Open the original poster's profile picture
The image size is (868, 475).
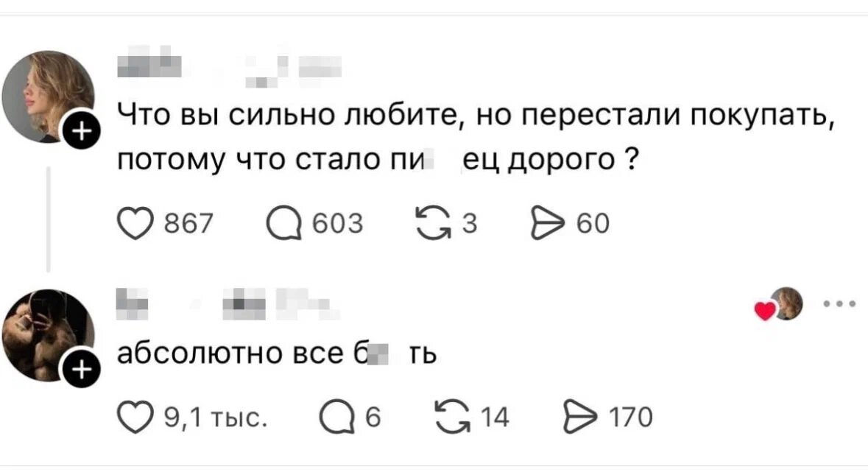(x=49, y=95)
